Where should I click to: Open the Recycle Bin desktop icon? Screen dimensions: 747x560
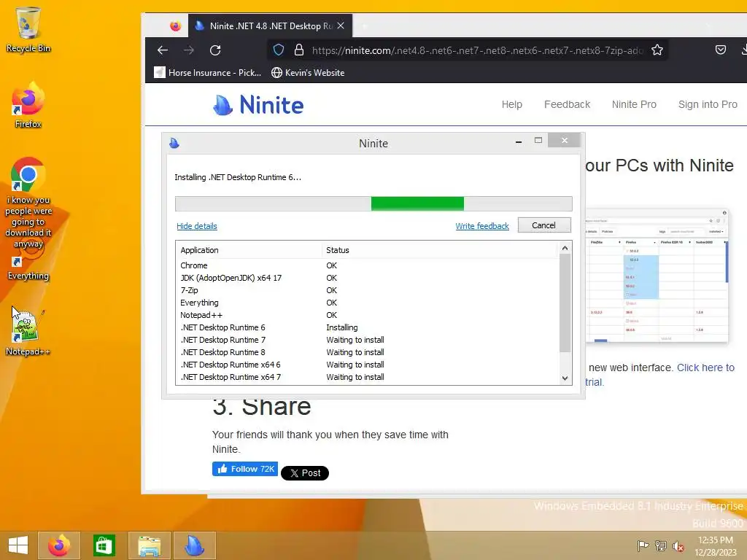tap(28, 29)
